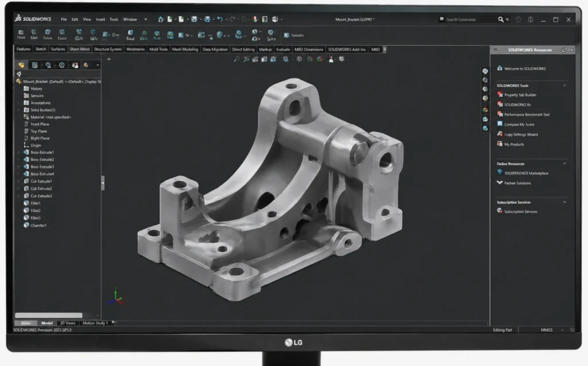Click the search magnifier beside Search Commands
Viewport: 588px width, 366px height.
501,19
